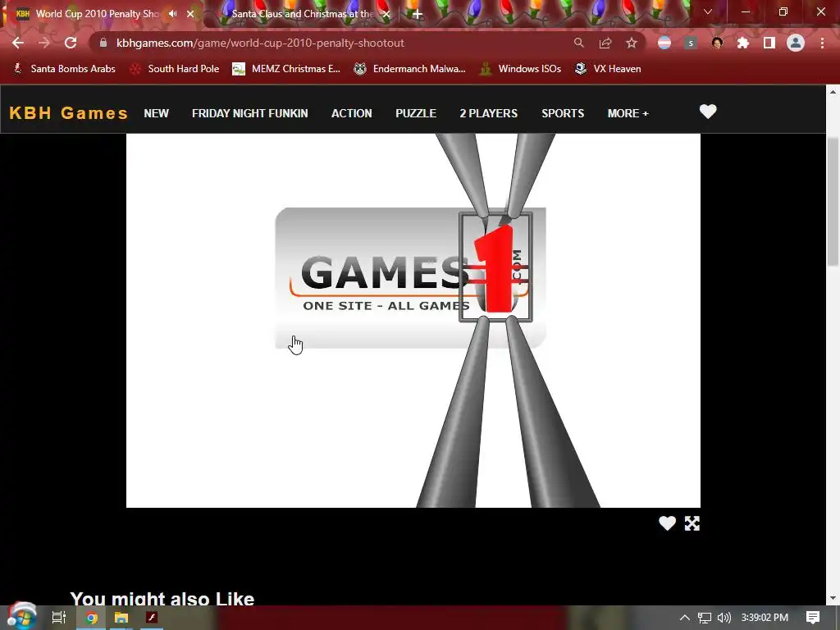
Task: Click the page vertical scrollbar thumb
Action: [x=833, y=201]
